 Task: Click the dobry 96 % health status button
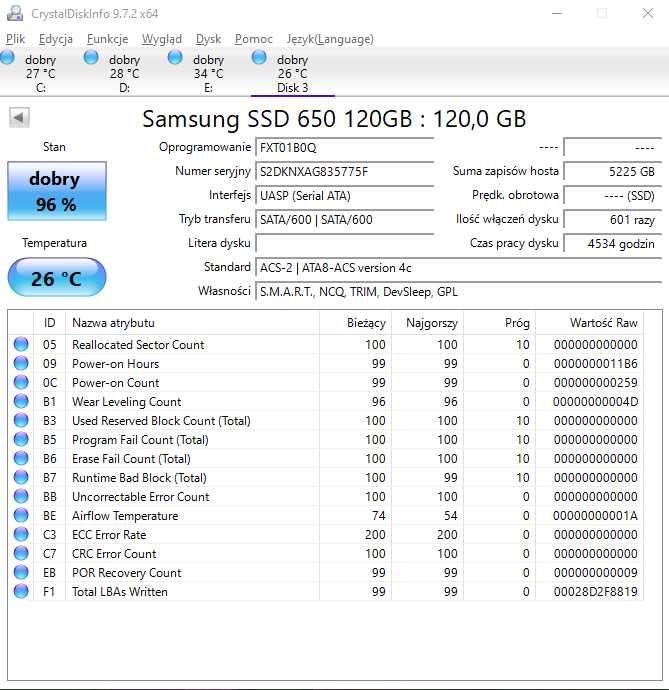57,191
